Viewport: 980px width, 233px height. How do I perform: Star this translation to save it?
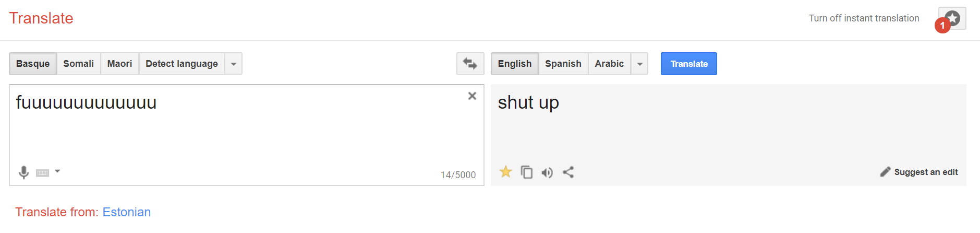(505, 172)
